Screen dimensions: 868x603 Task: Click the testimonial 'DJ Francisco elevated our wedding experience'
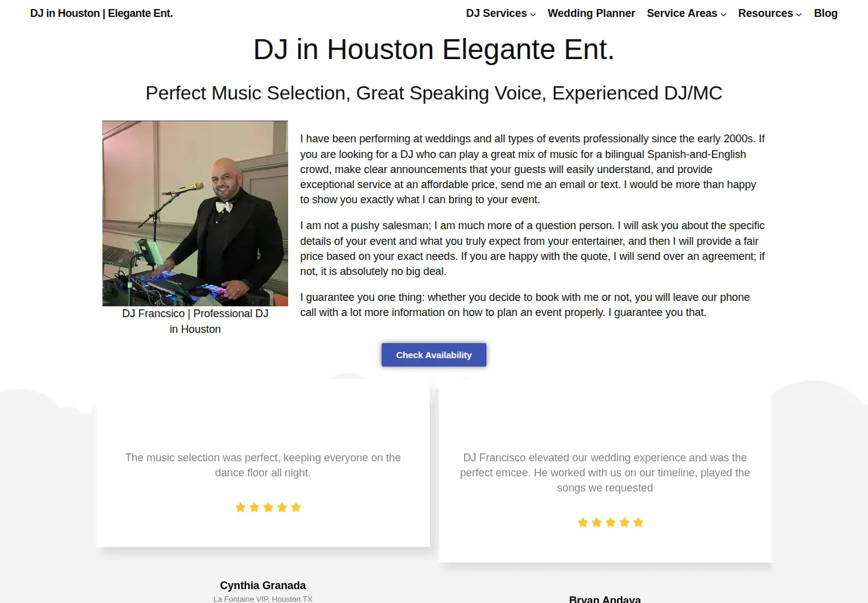605,473
